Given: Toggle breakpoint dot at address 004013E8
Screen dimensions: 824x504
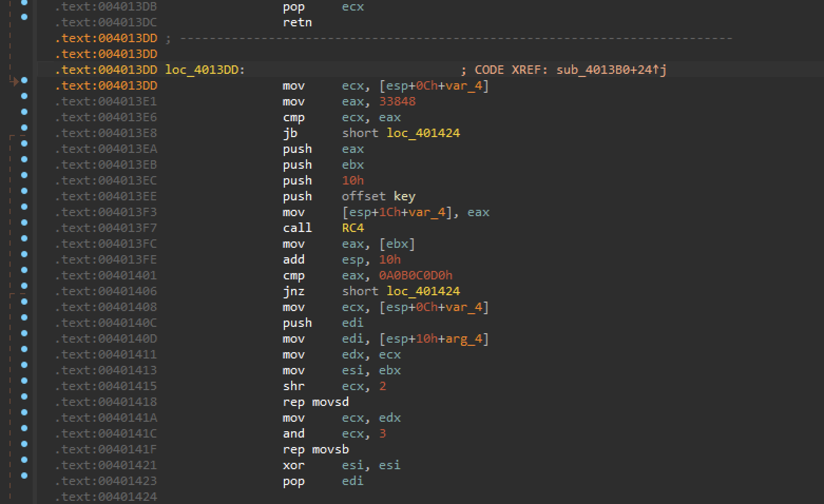Looking at the screenshot, I should click(x=24, y=128).
